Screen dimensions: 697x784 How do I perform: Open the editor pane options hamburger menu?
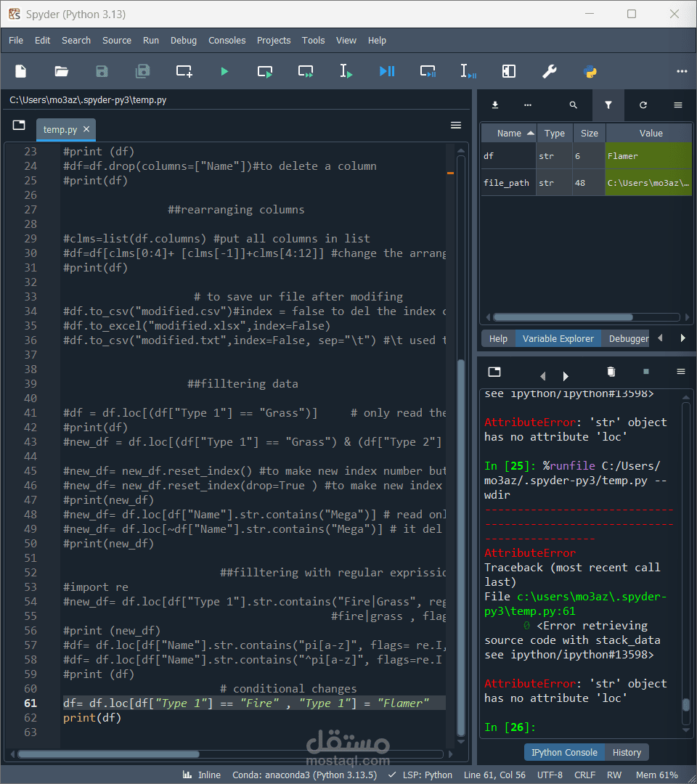tap(456, 125)
